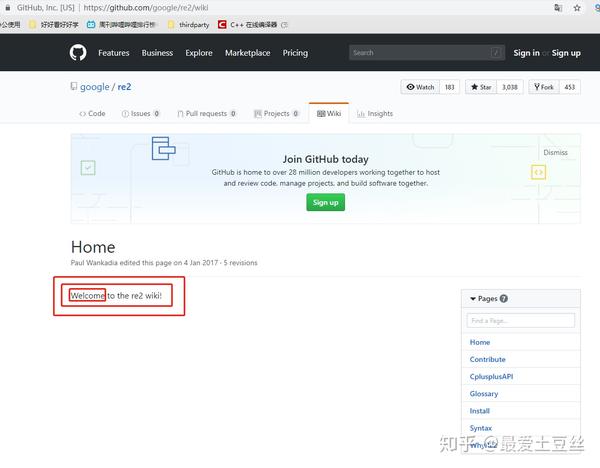
Task: Open the bilibili ranking bookmark
Action: coord(121,24)
